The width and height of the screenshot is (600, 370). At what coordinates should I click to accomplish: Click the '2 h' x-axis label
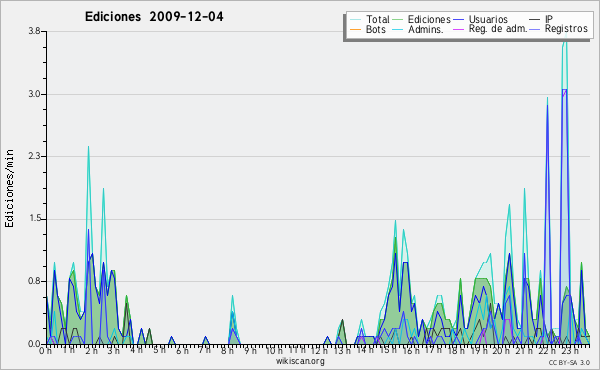pyautogui.click(x=91, y=350)
